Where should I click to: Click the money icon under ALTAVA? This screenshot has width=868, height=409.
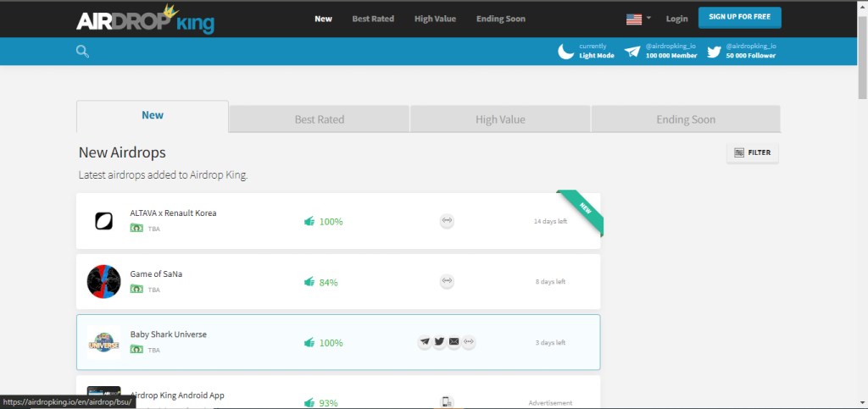pyautogui.click(x=136, y=228)
